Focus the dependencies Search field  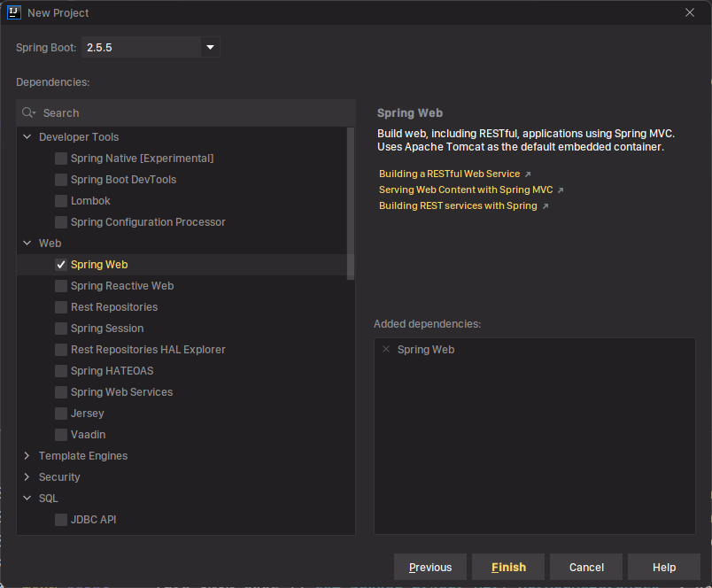(x=186, y=113)
